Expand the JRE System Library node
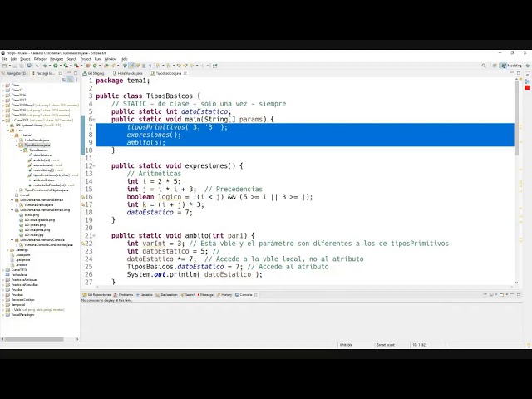 7,126
